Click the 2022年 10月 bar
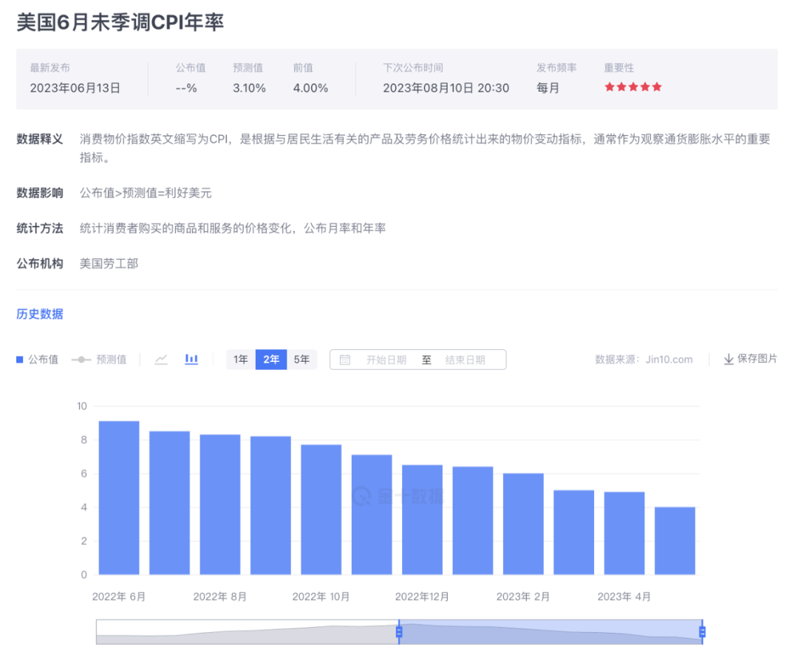 [x=321, y=510]
